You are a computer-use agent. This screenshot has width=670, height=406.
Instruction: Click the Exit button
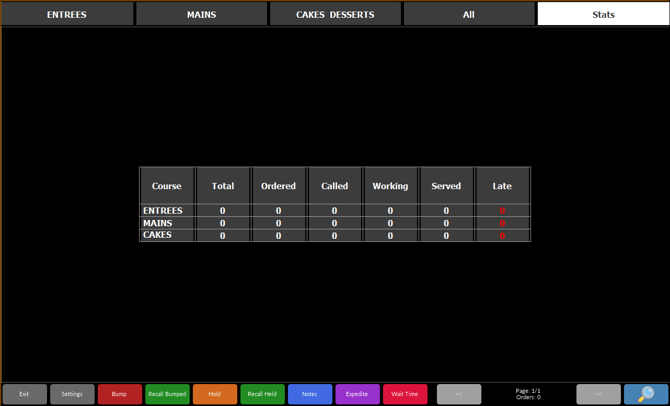[25, 394]
